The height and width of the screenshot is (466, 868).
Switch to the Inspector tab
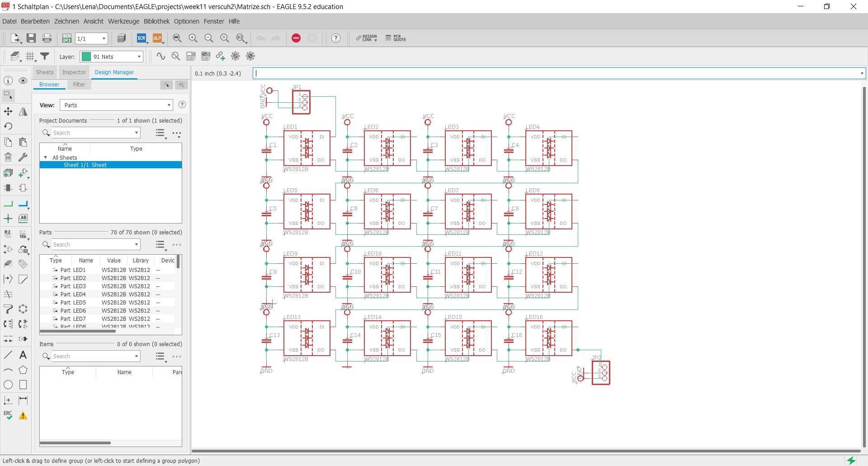click(74, 72)
